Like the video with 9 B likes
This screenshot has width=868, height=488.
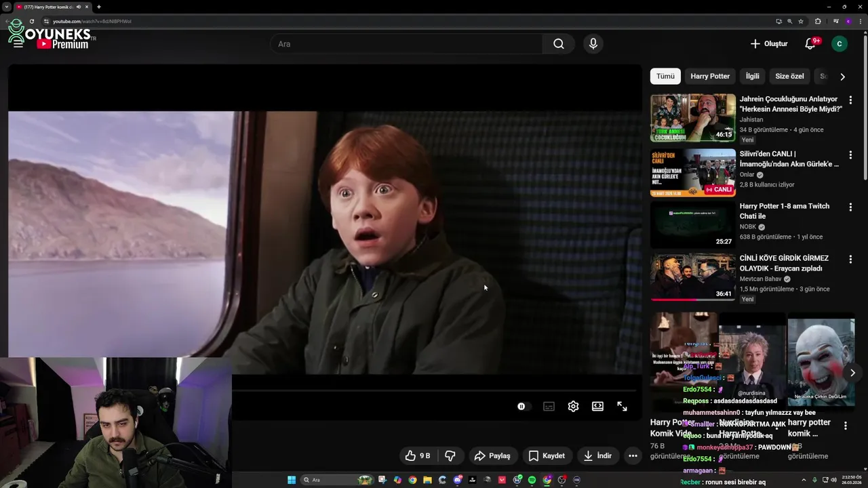pos(418,455)
